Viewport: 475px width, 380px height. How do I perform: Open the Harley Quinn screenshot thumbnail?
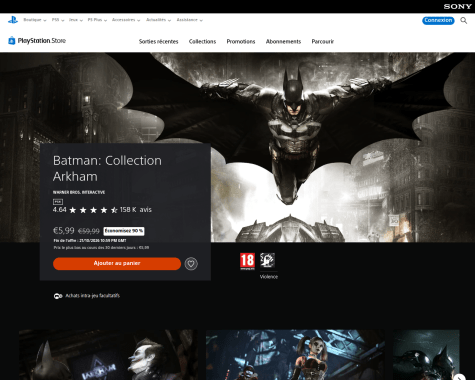pyautogui.click(x=295, y=355)
